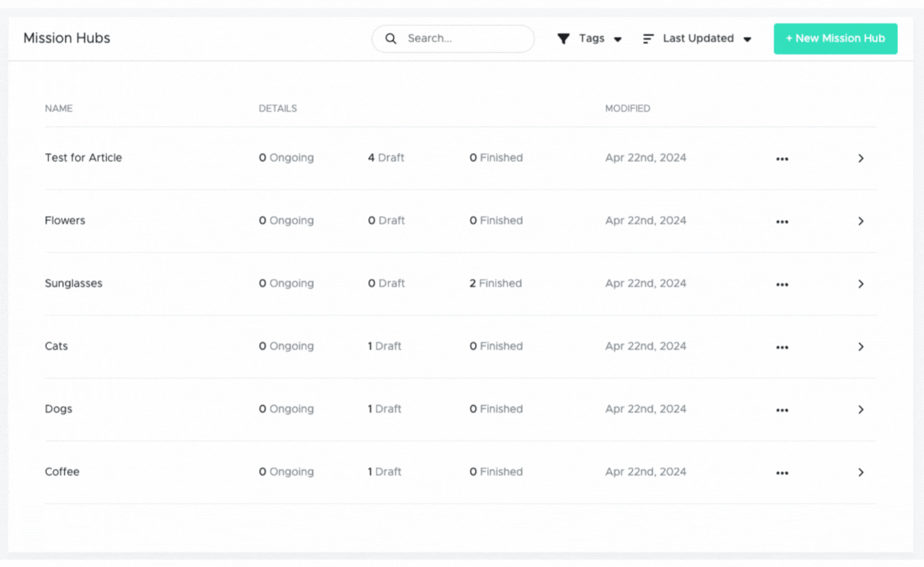Click 0 Finished in Dogs row
This screenshot has width=924, height=567.
496,409
